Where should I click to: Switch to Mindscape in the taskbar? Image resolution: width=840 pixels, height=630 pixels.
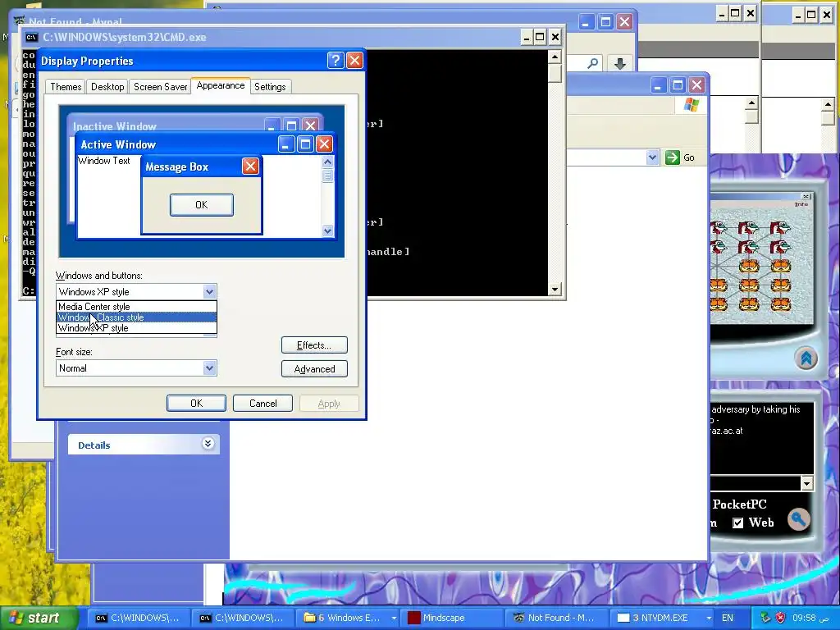pyautogui.click(x=453, y=618)
